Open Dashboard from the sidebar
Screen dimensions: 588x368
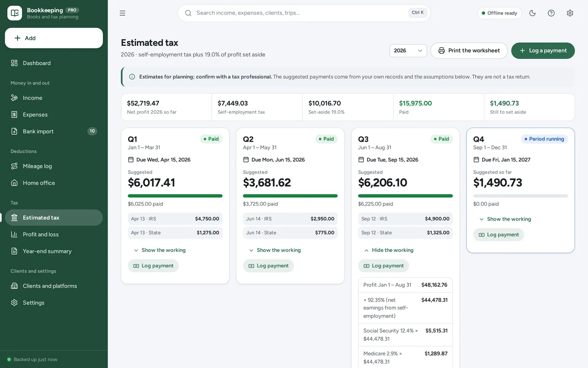pos(54,63)
